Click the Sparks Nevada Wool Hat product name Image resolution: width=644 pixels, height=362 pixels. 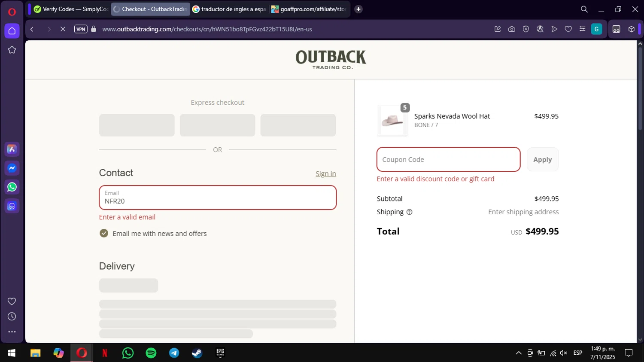(452, 116)
